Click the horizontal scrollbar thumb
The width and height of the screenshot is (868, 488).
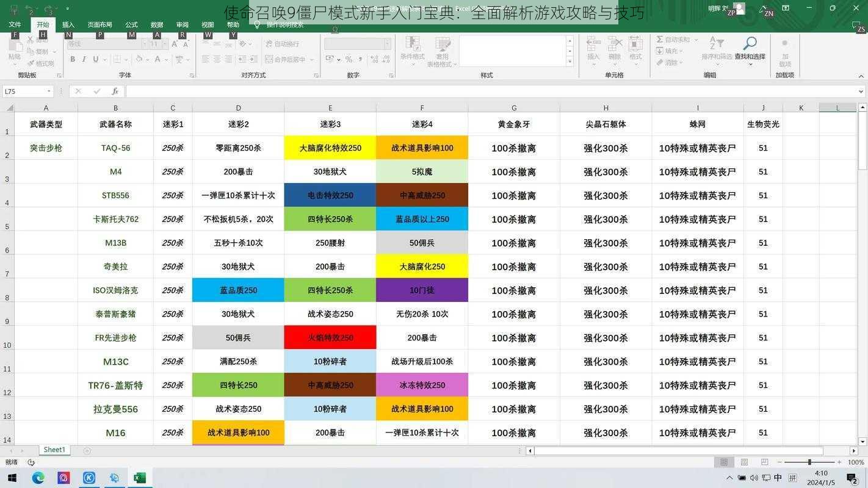click(679, 451)
